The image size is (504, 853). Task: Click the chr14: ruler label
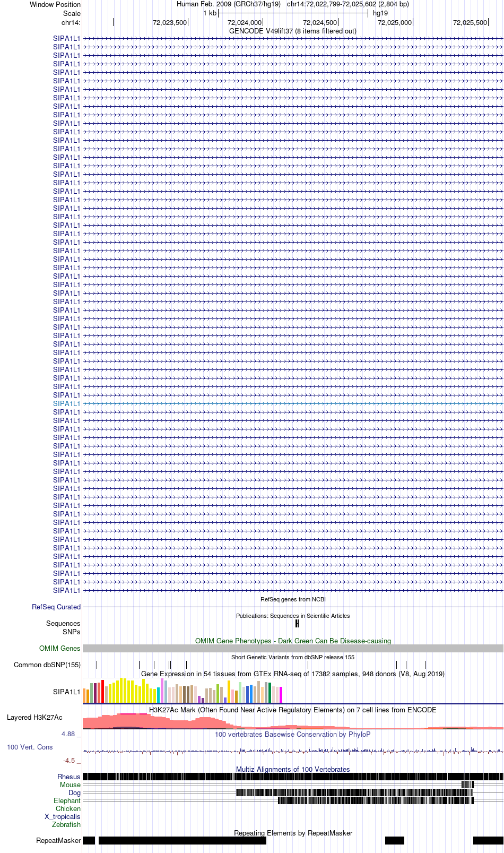[x=71, y=22]
